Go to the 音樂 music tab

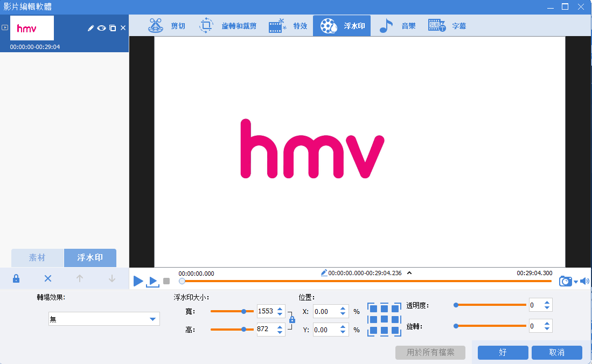click(x=397, y=26)
